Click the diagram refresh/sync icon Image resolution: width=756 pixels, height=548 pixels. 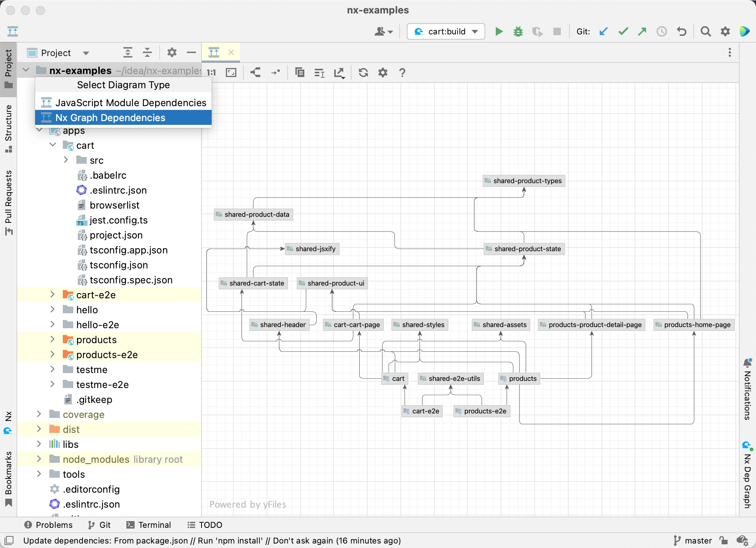[x=363, y=72]
